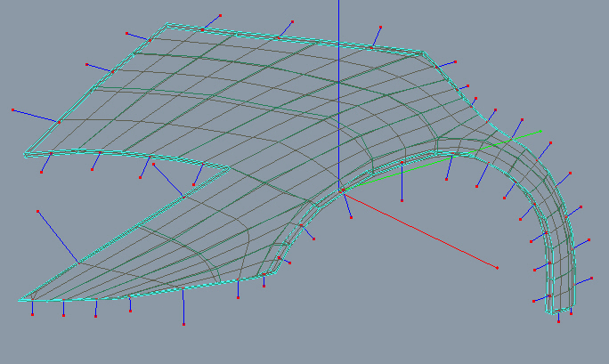
Task: Select the pointed bottom-left tip of the mesh
Action: (19, 300)
